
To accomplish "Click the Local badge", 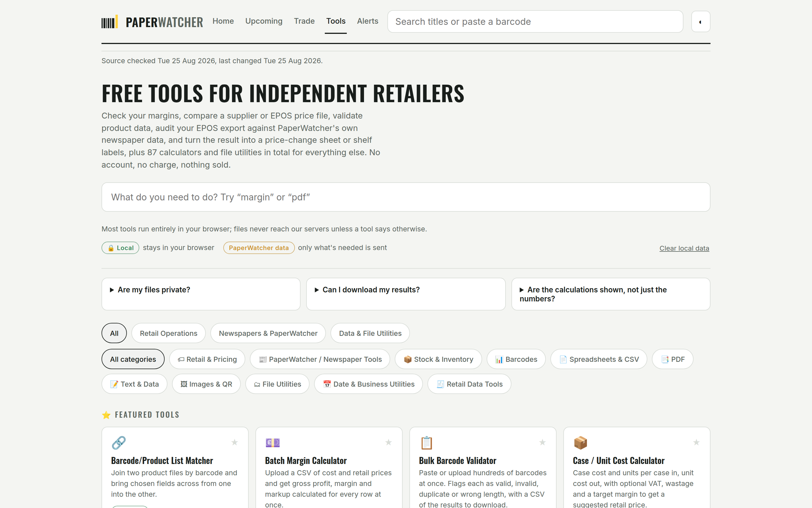I will tap(120, 248).
